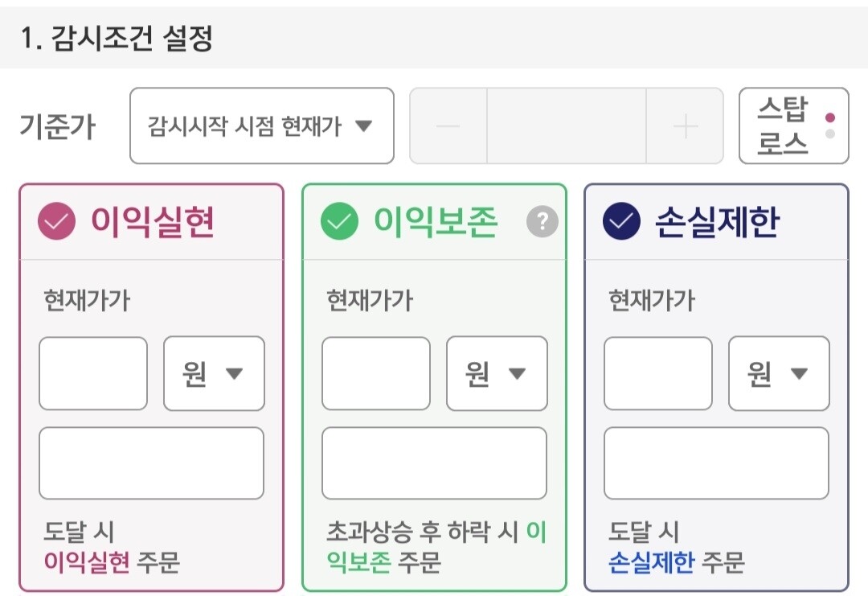Image resolution: width=868 pixels, height=596 pixels.
Task: Click the 기준가 value field between minus and plus
Action: tap(565, 126)
